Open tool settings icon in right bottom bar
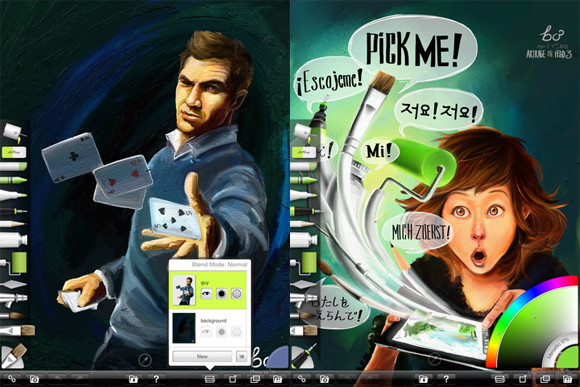The width and height of the screenshot is (580, 387). coord(302,379)
